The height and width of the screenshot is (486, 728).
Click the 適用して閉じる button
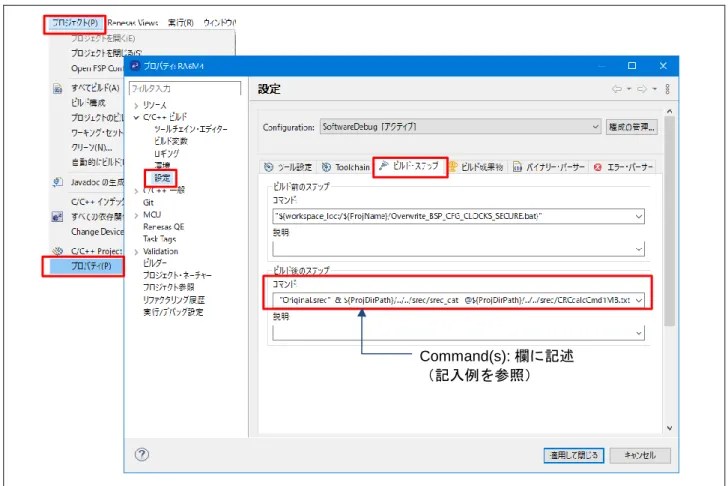[574, 455]
